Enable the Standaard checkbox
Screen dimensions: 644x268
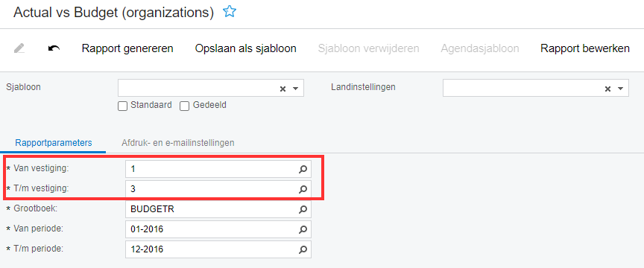122,106
